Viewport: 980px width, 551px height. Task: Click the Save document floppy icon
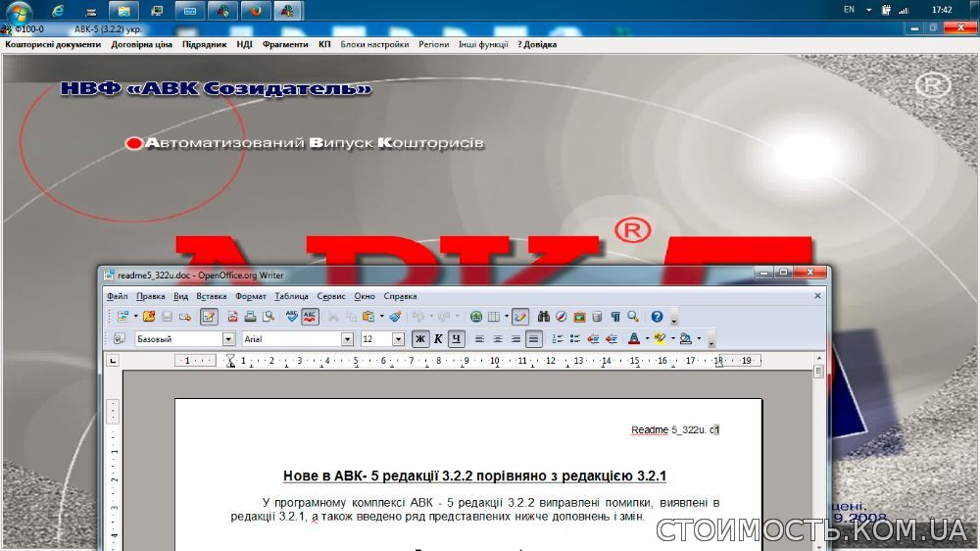(x=167, y=317)
